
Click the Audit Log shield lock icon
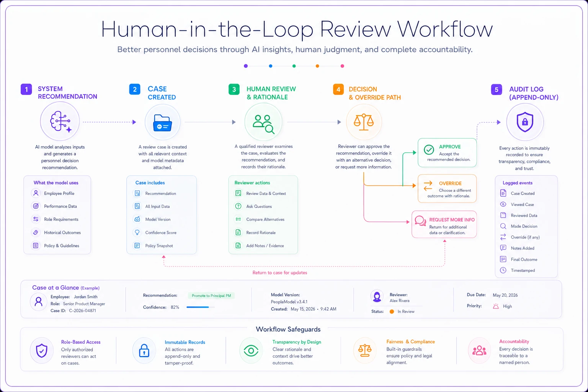[x=525, y=122]
